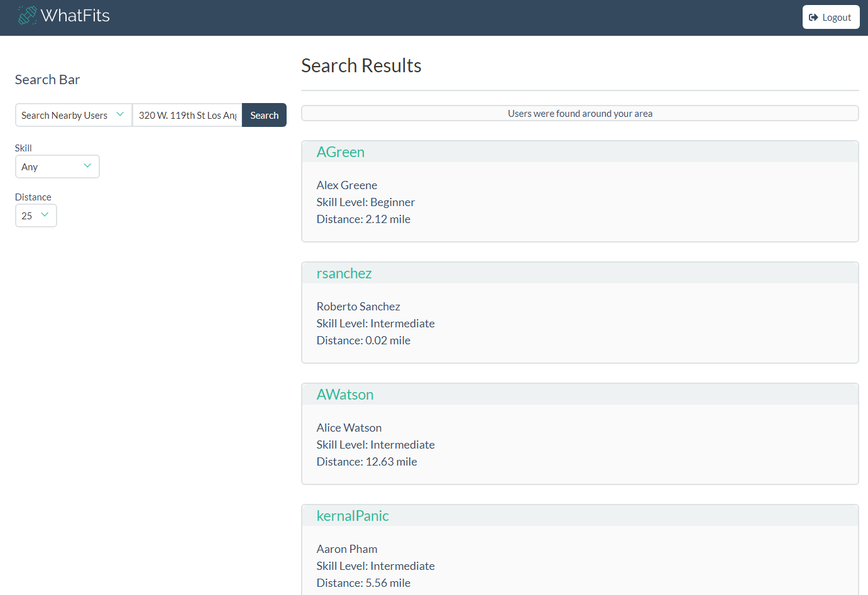868x595 pixels.
Task: Select the text Distance: 2.12 mile
Action: [363, 219]
